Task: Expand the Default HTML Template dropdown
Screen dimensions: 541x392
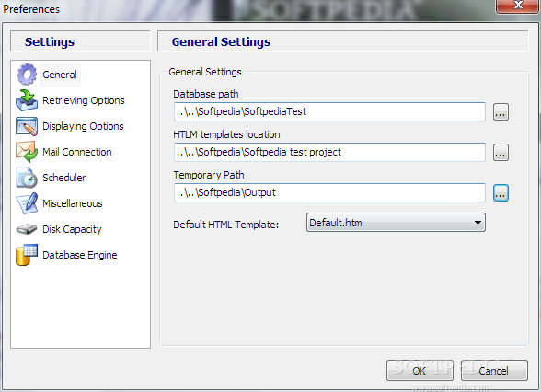Action: click(x=396, y=223)
